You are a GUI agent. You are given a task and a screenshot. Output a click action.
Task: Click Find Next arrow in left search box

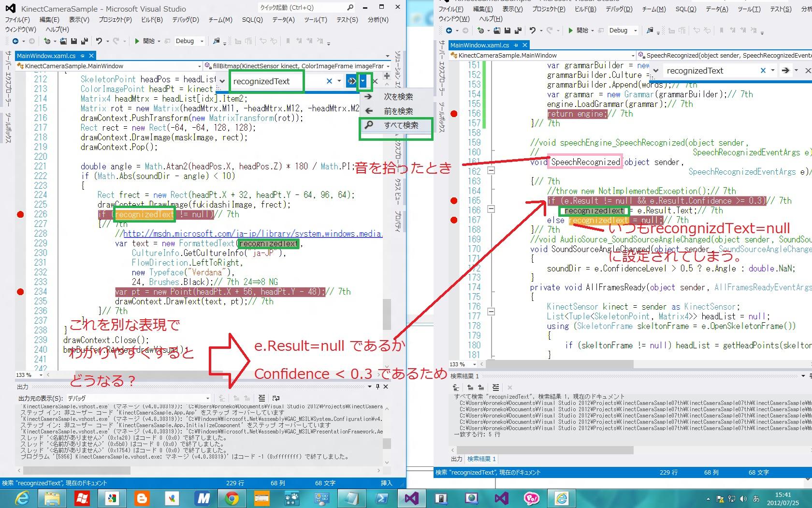pos(351,81)
